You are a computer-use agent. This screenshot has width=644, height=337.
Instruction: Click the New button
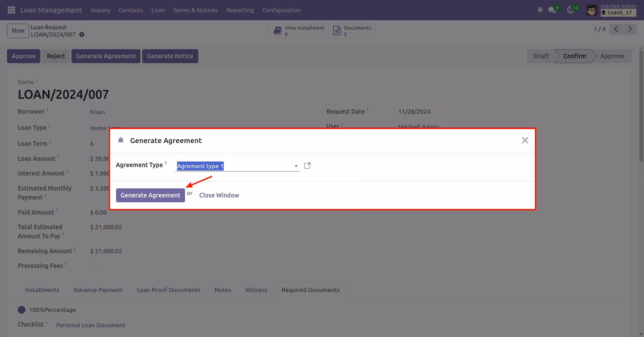18,31
